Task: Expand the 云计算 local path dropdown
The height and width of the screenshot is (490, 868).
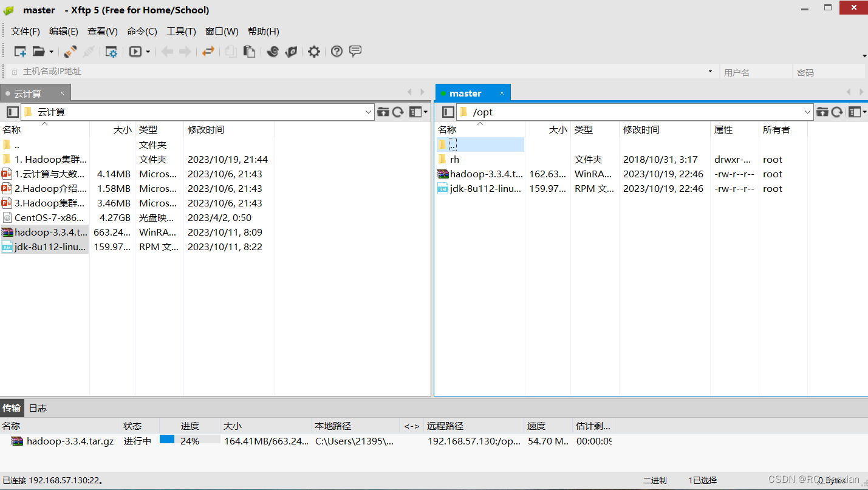Action: pos(369,112)
